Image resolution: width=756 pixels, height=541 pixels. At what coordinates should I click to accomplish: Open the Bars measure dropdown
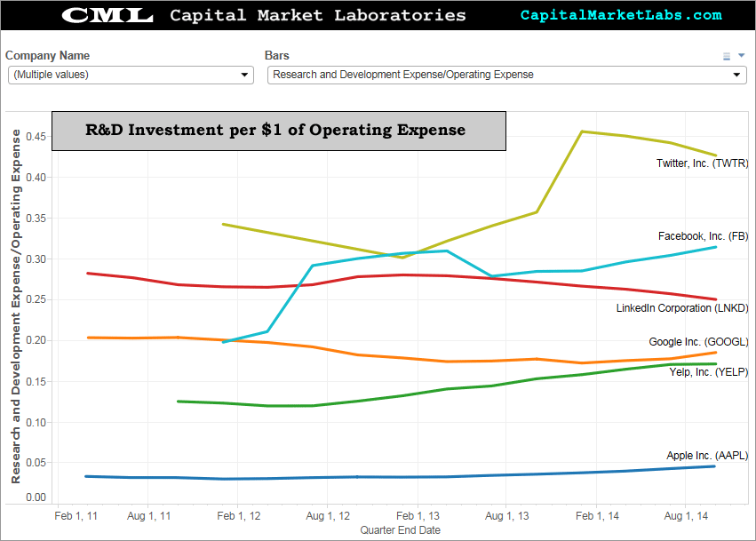[x=506, y=75]
